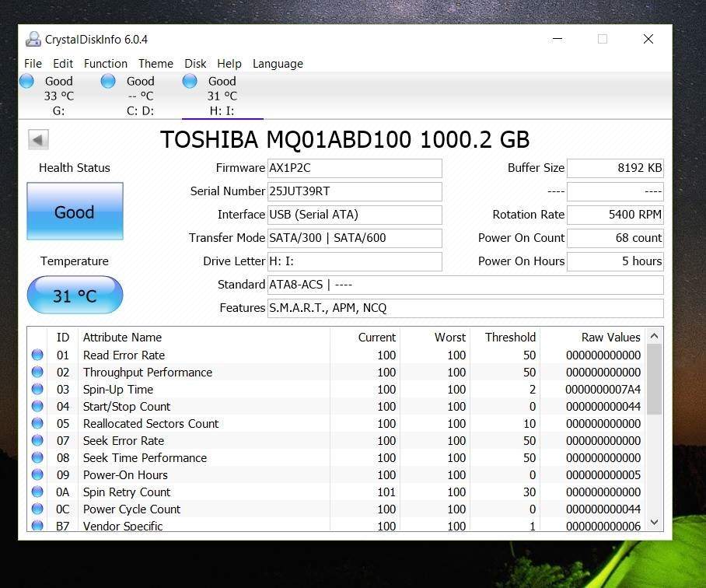Screen dimensions: 706x588
Task: Click status icon for Seek Time Performance
Action: [37, 457]
